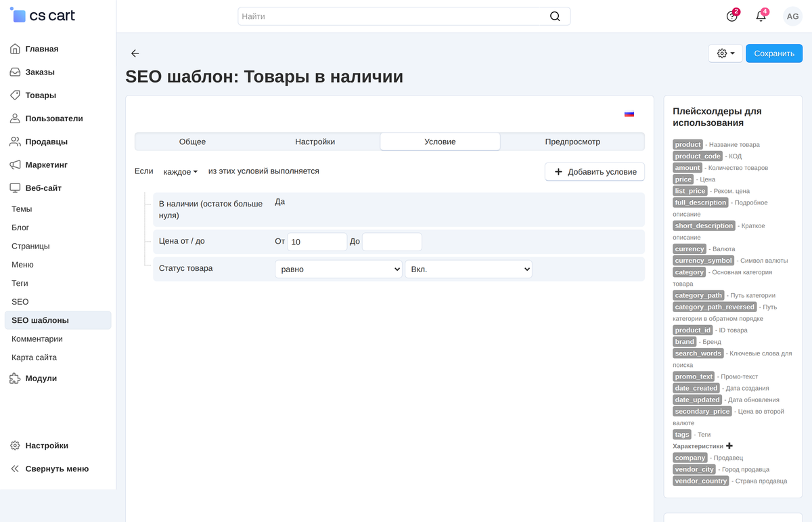Viewport: 812px width, 522px height.
Task: Click the CS-Cart logo
Action: pyautogui.click(x=42, y=15)
